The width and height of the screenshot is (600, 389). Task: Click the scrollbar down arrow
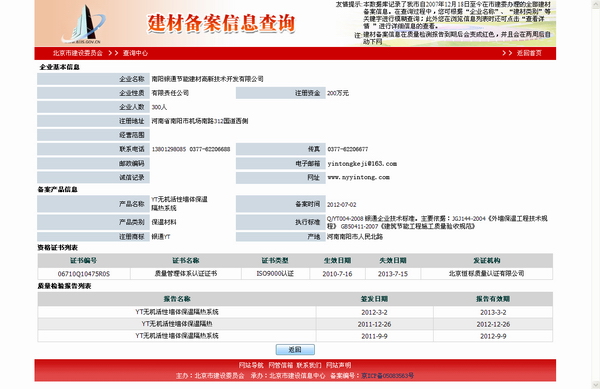pyautogui.click(x=596, y=385)
